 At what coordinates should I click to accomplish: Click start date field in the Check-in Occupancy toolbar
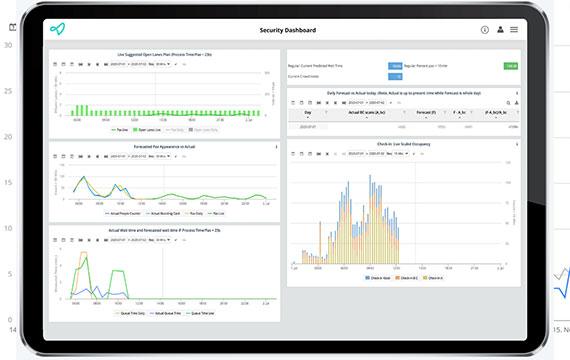[356, 154]
